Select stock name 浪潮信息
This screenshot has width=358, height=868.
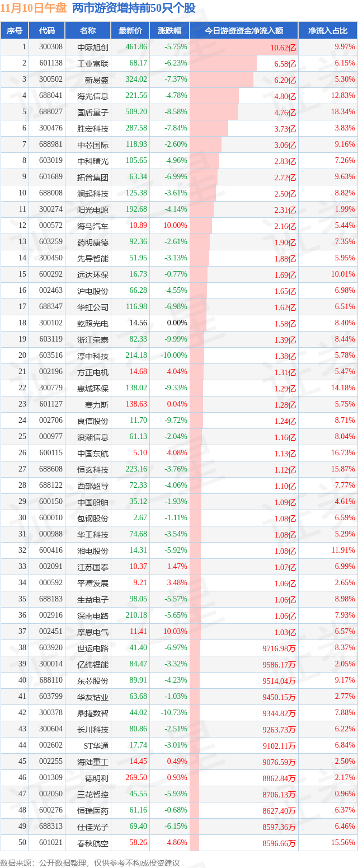(93, 437)
